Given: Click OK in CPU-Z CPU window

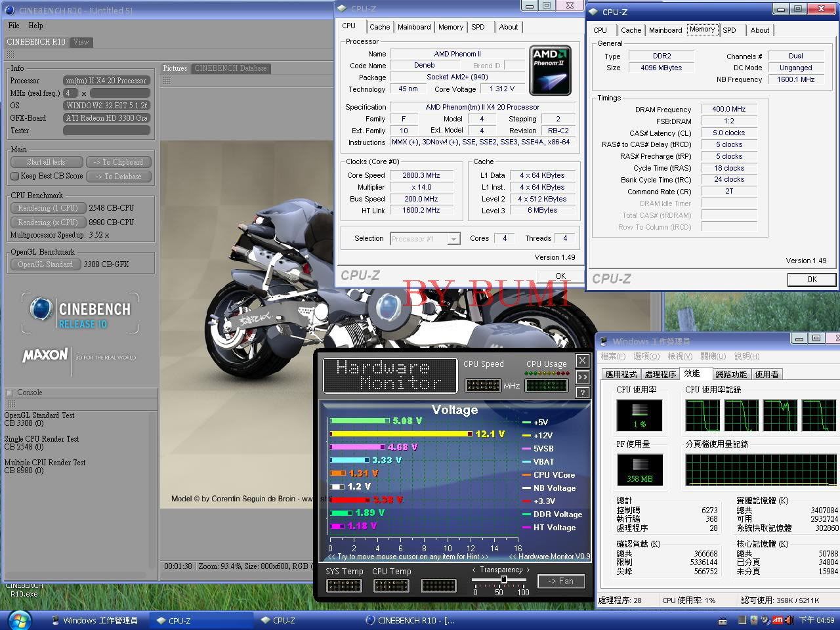Looking at the screenshot, I should pyautogui.click(x=560, y=276).
